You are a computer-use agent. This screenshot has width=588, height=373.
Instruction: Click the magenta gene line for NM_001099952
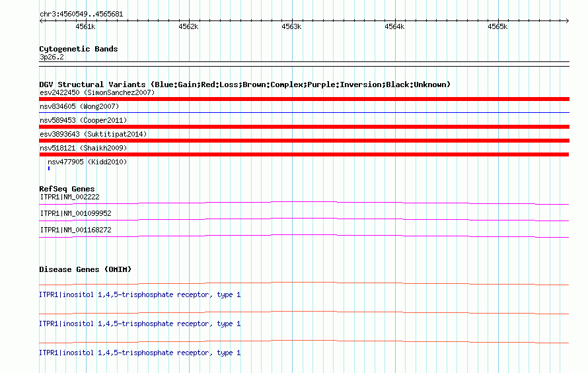[x=304, y=219]
